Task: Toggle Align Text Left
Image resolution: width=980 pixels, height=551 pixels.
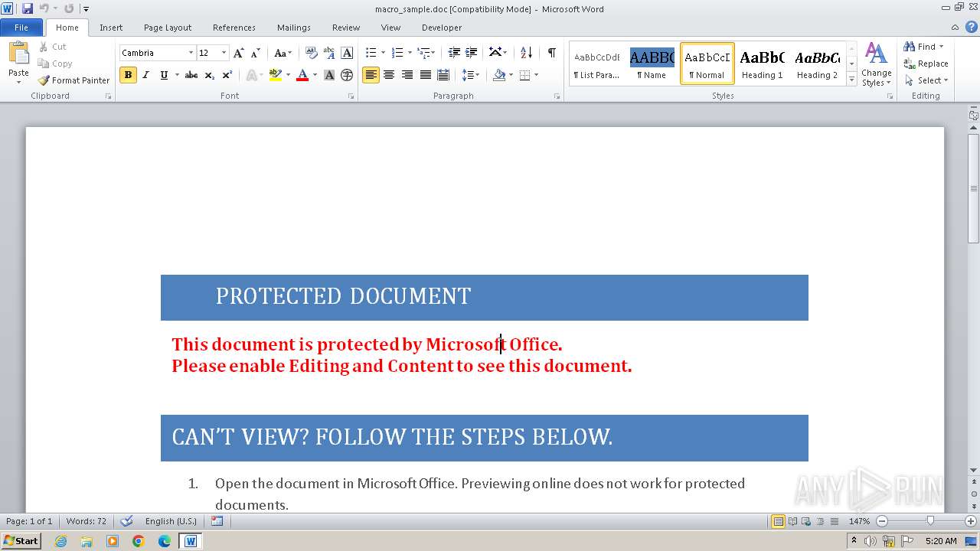Action: pyautogui.click(x=371, y=75)
